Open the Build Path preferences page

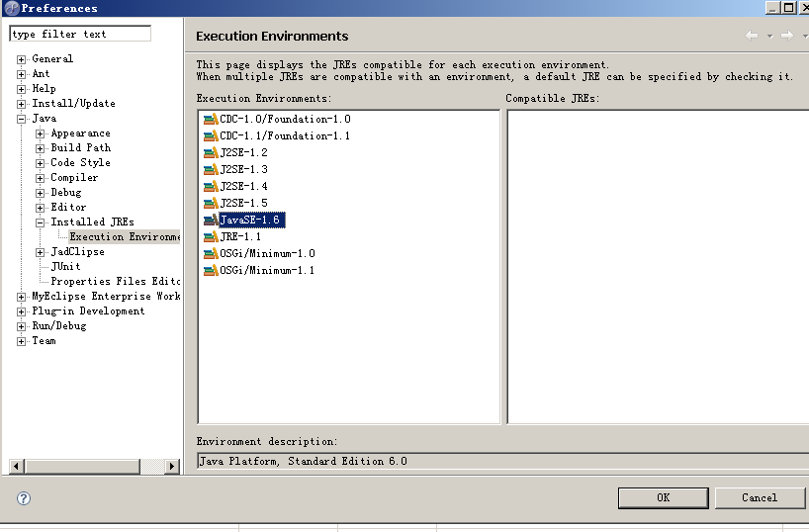tap(80, 148)
